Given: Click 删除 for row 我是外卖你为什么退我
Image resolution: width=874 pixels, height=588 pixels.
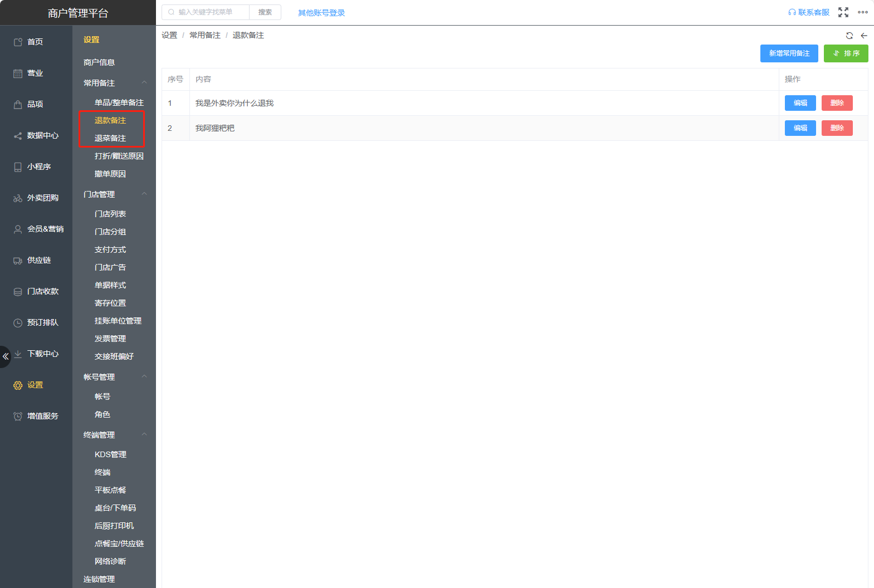Looking at the screenshot, I should pos(837,103).
